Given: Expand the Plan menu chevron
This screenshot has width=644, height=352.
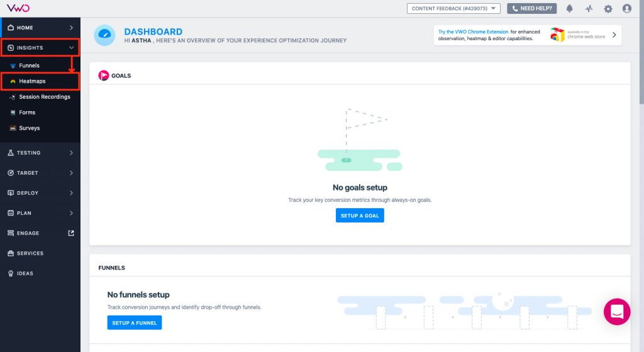Looking at the screenshot, I should pyautogui.click(x=72, y=213).
